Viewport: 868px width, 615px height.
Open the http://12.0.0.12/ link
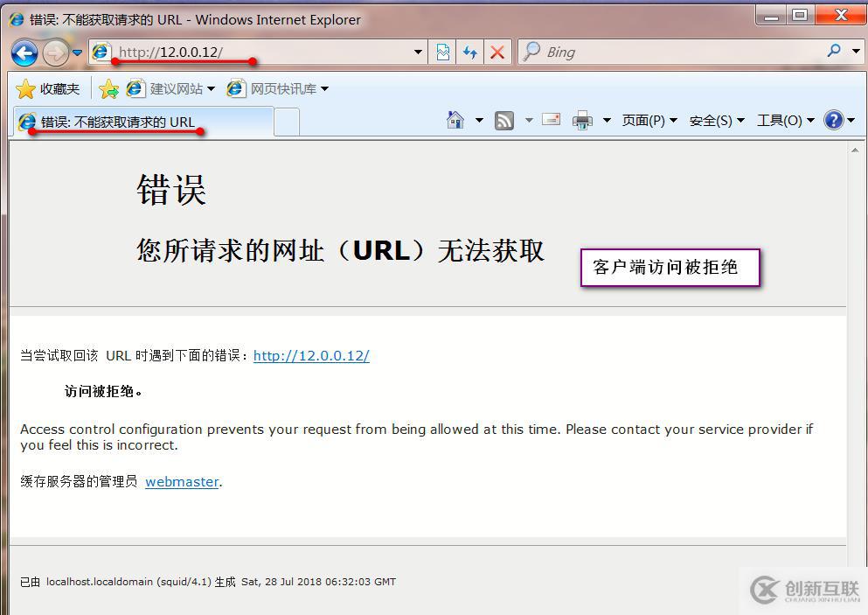tap(311, 355)
